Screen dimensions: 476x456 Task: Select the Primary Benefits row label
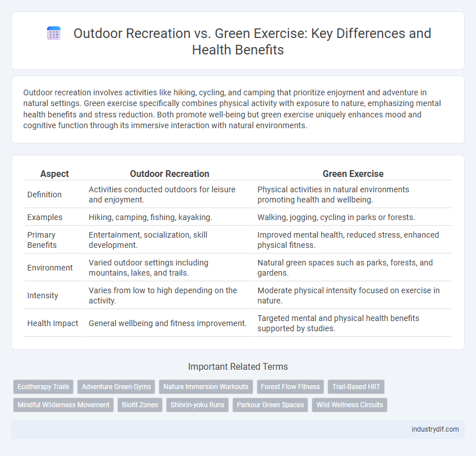[x=42, y=240]
